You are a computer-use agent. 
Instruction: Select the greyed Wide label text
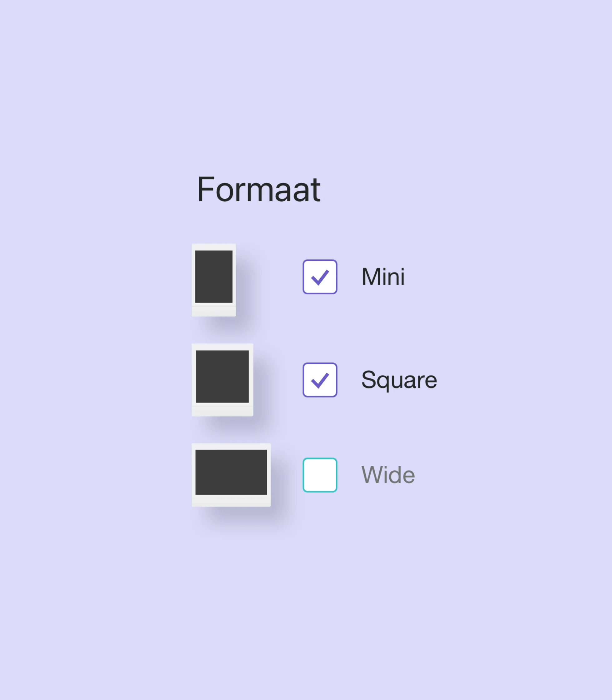coord(388,475)
